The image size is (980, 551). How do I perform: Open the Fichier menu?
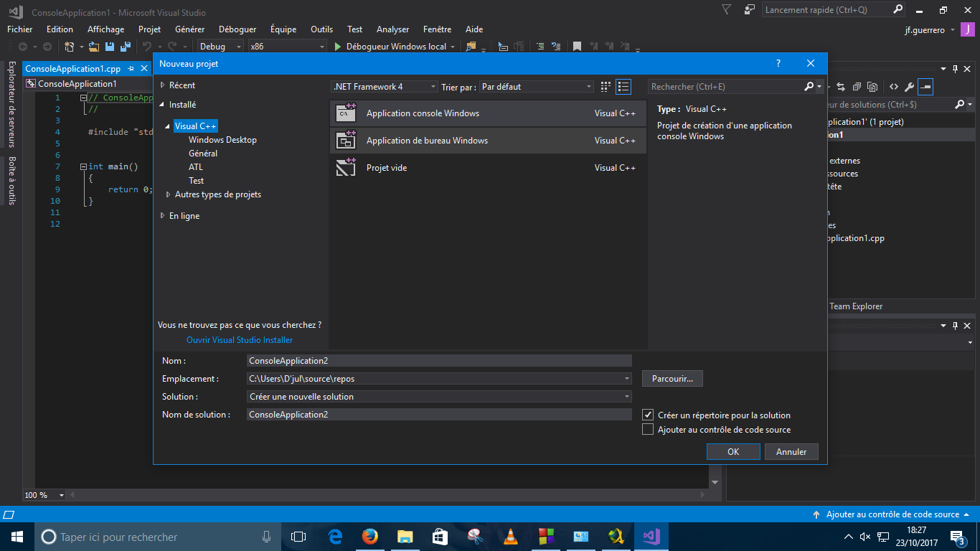tap(20, 29)
